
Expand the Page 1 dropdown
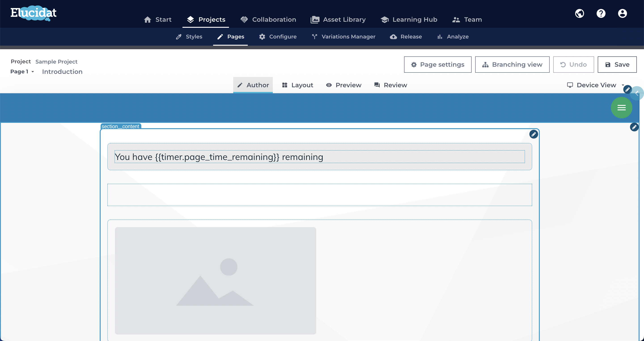22,72
